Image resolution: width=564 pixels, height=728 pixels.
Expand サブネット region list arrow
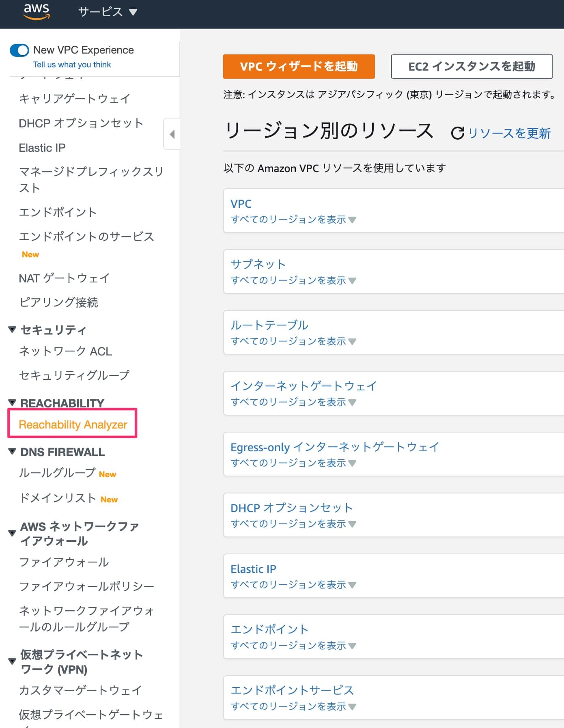tap(352, 281)
